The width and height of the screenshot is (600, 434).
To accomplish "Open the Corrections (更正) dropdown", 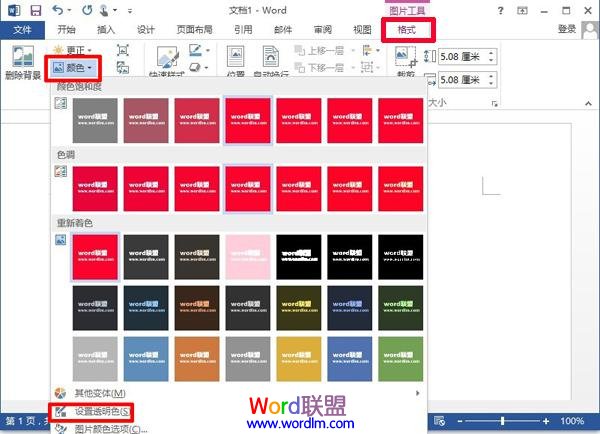I will click(x=73, y=50).
